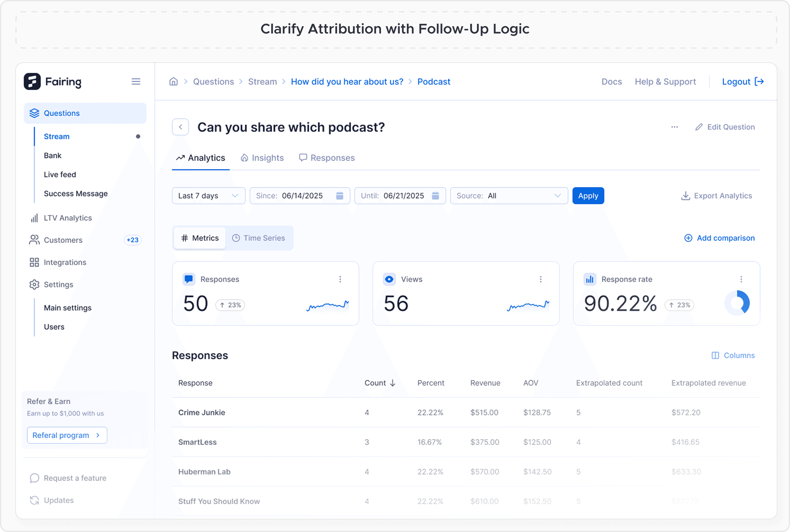
Task: Click the Settings gear icon
Action: [34, 284]
